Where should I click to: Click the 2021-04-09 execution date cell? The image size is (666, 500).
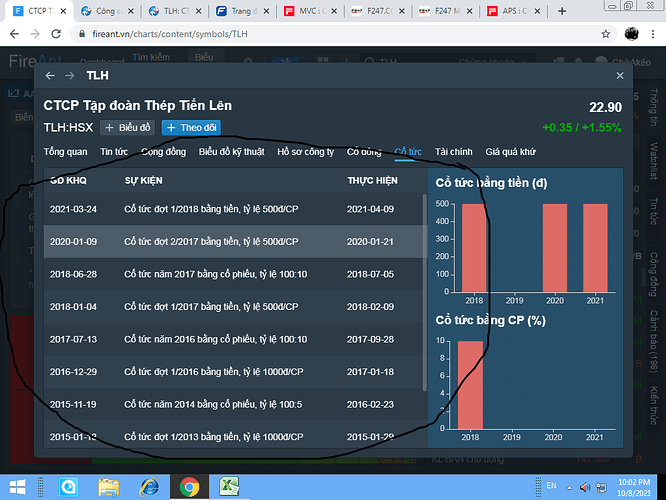point(370,209)
